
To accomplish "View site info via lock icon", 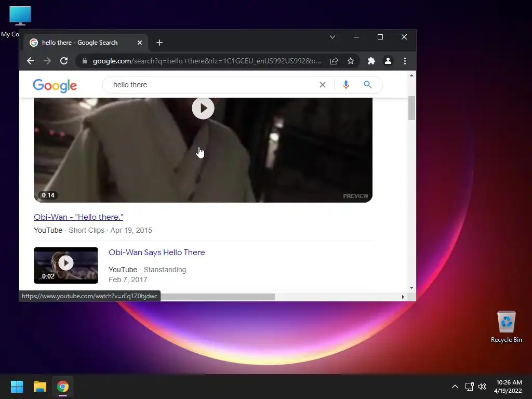I will [x=85, y=61].
